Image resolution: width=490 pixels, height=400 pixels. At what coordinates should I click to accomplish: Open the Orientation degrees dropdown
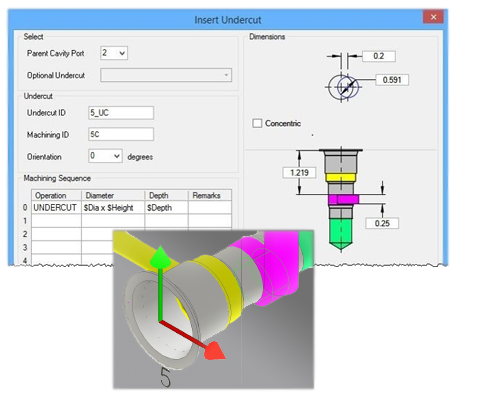(x=105, y=156)
